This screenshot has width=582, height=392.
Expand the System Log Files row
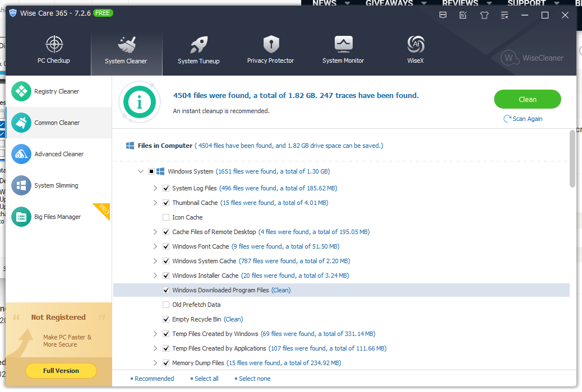click(x=155, y=188)
